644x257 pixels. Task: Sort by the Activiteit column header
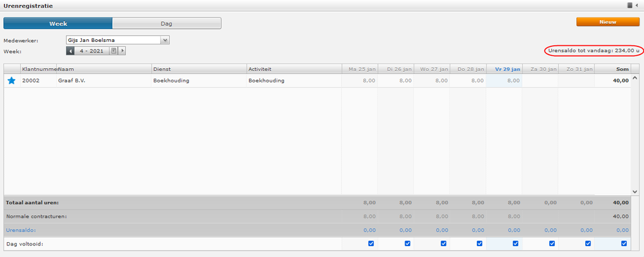[294, 70]
